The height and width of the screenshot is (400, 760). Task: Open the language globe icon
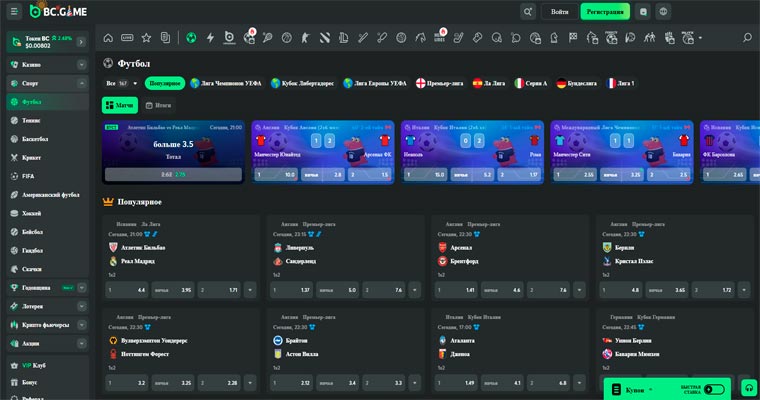tap(664, 12)
